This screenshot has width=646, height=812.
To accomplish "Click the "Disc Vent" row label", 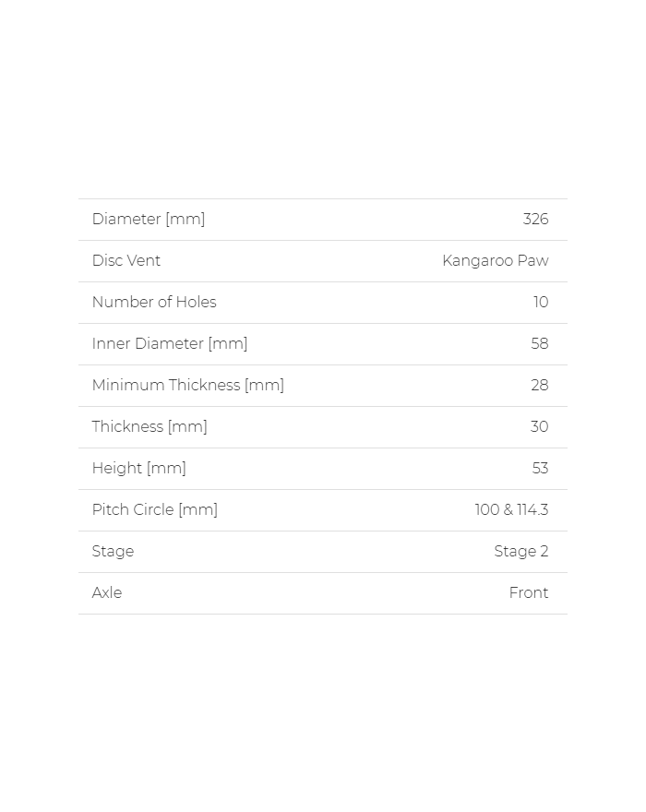I will (x=126, y=261).
